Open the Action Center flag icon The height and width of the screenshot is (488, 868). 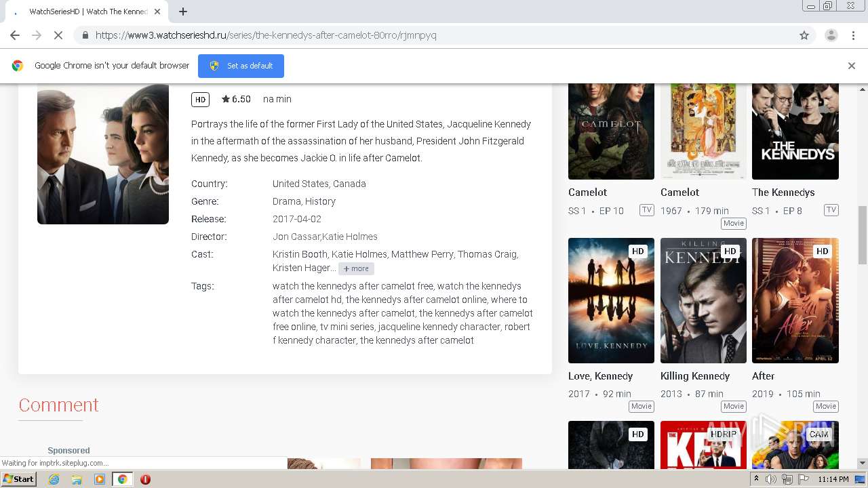coord(803,479)
